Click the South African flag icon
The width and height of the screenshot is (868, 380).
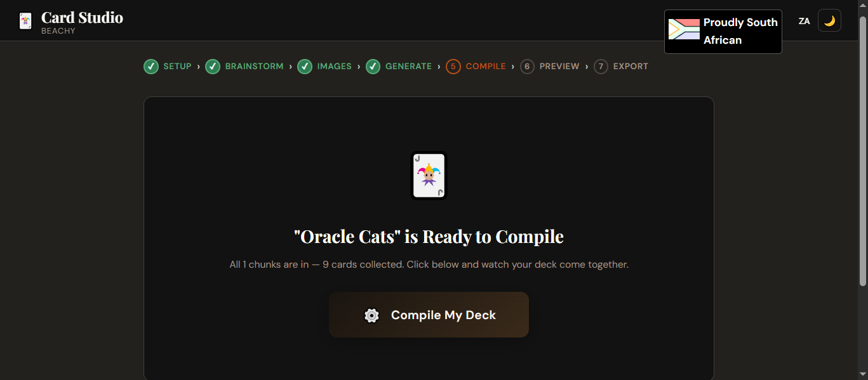684,29
